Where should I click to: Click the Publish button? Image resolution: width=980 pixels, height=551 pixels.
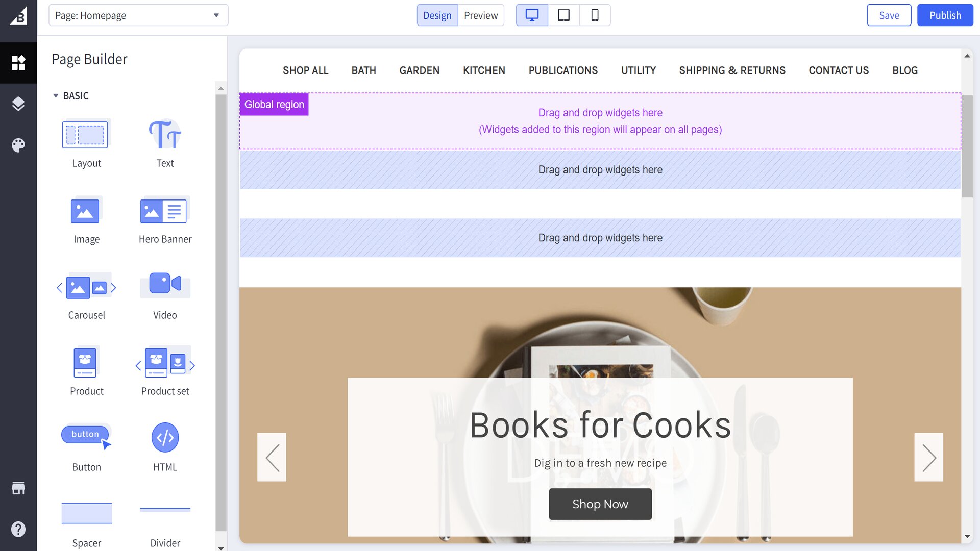945,15
